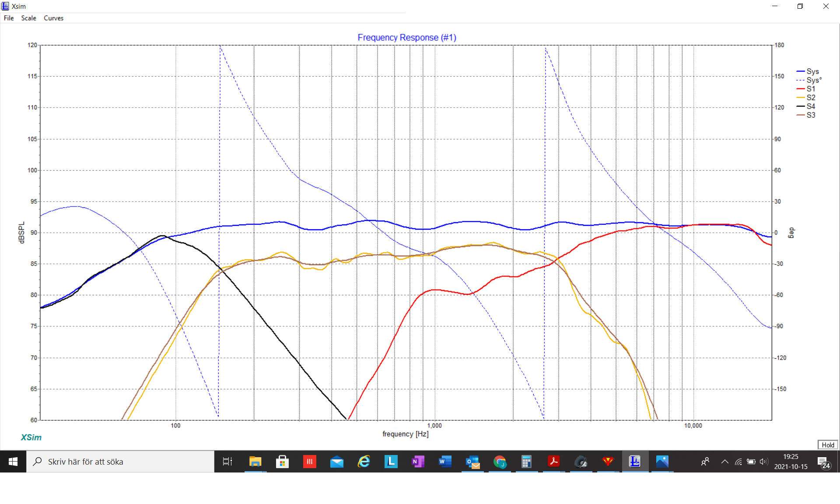
Task: Open the notification center icon
Action: tap(824, 462)
